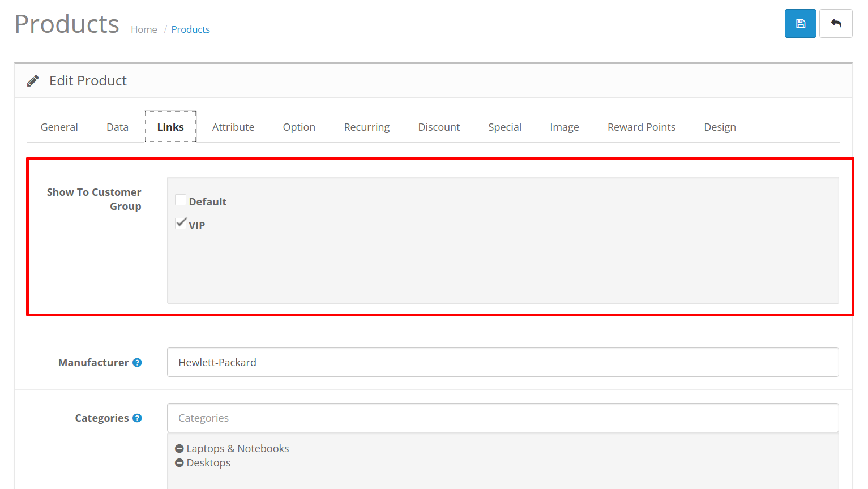The image size is (868, 489).
Task: Remove Laptops & Notebooks category via minus icon
Action: tap(179, 449)
